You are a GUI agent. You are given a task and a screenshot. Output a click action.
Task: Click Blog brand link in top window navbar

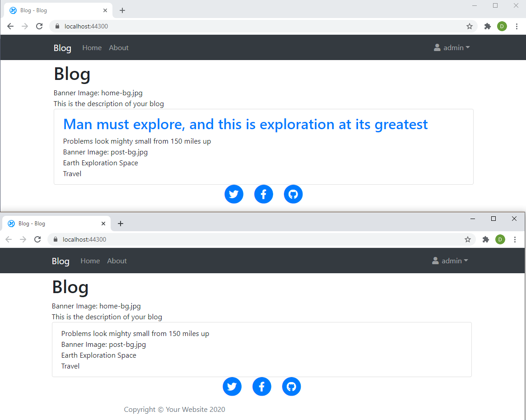pos(62,48)
